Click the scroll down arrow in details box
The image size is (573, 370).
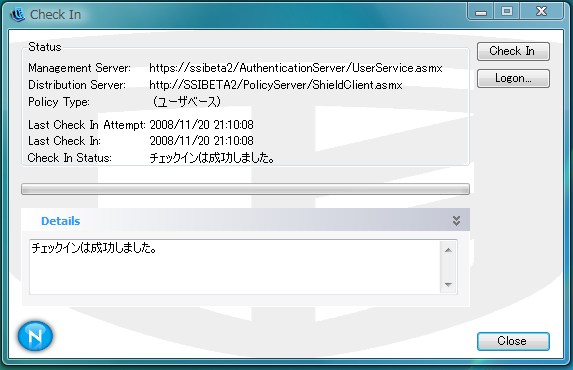pos(448,284)
